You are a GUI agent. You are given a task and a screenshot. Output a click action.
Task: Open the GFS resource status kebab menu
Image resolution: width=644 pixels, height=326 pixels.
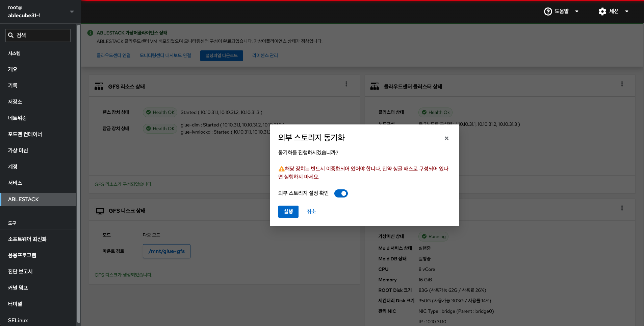[x=346, y=84]
